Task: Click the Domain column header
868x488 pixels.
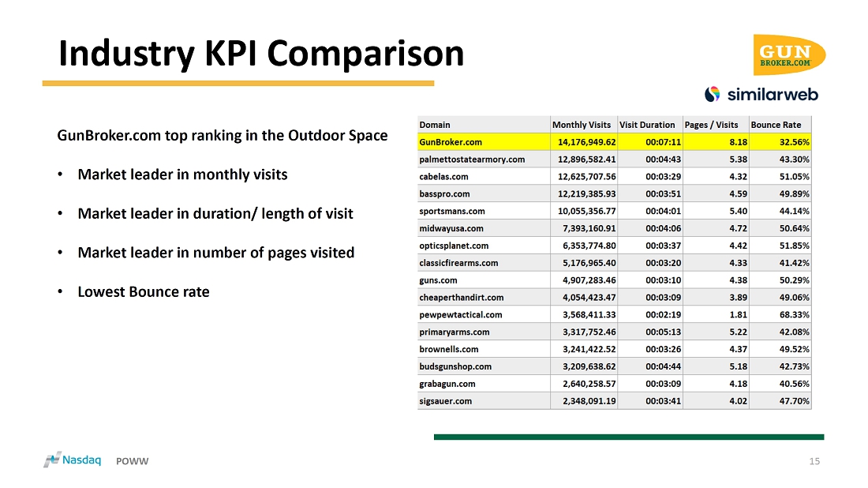Action: pos(484,125)
